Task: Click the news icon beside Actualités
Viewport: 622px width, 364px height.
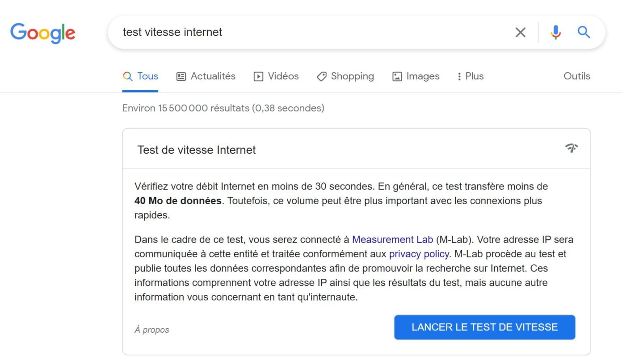Action: tap(181, 76)
